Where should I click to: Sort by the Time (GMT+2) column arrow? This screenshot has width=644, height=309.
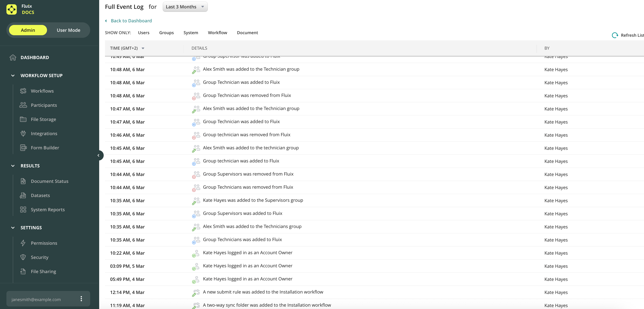coord(143,48)
